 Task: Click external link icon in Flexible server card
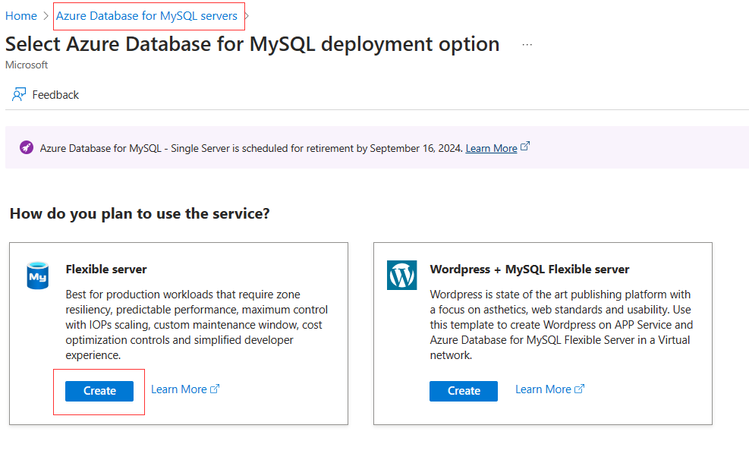(x=214, y=389)
